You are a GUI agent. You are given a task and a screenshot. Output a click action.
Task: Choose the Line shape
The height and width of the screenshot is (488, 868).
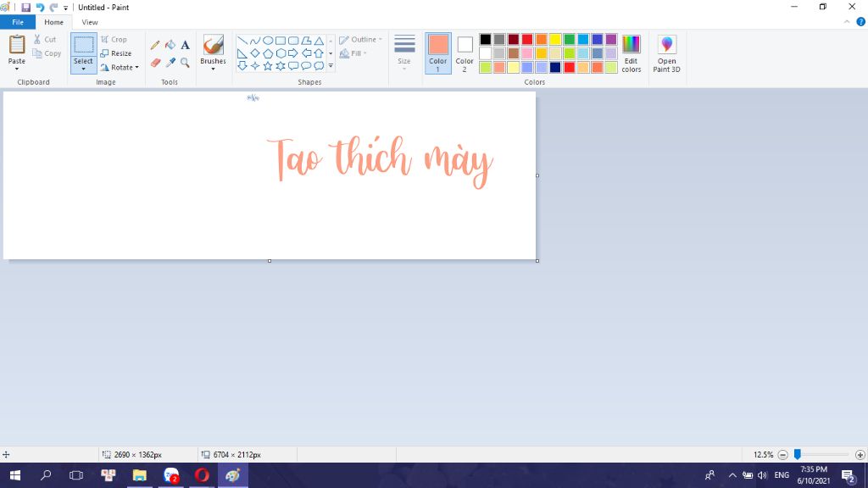[242, 41]
